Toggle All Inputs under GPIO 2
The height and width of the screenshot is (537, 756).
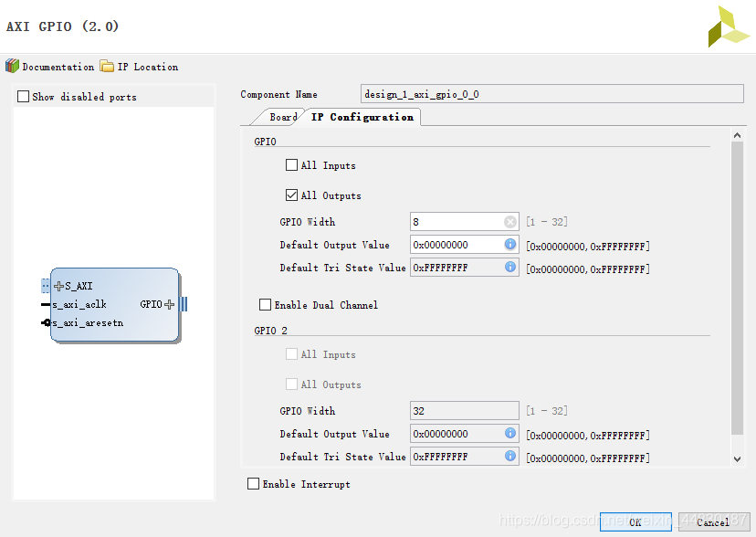click(291, 354)
